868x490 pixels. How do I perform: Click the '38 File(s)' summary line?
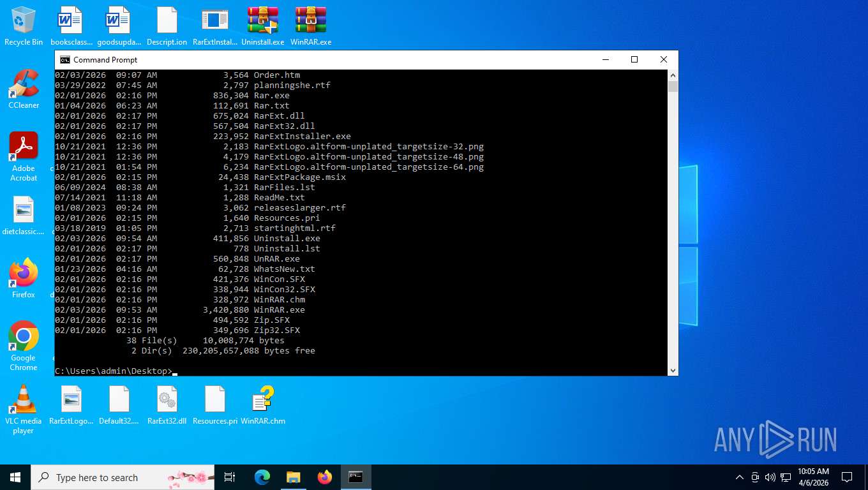pyautogui.click(x=206, y=340)
